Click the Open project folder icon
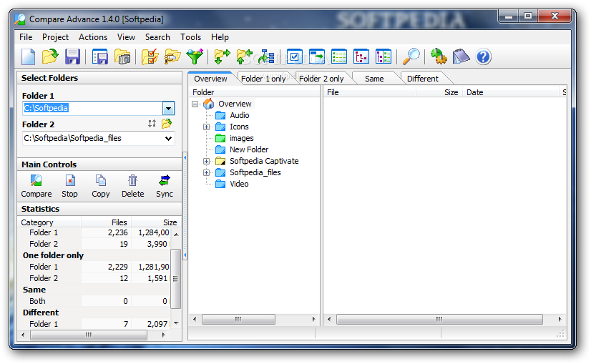The width and height of the screenshot is (591, 364). tap(50, 57)
